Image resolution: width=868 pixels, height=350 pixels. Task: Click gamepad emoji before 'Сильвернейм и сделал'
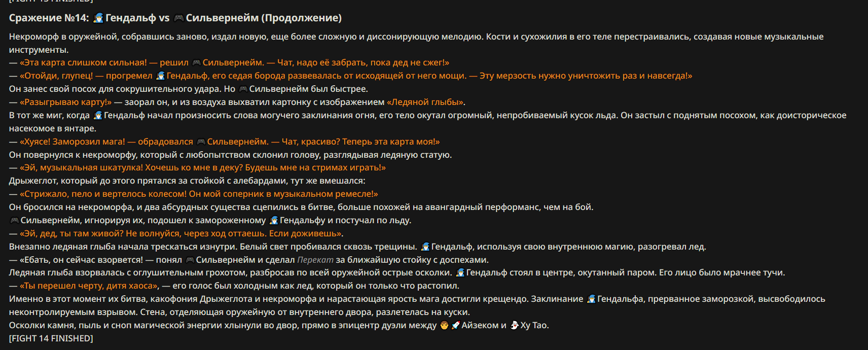190,260
